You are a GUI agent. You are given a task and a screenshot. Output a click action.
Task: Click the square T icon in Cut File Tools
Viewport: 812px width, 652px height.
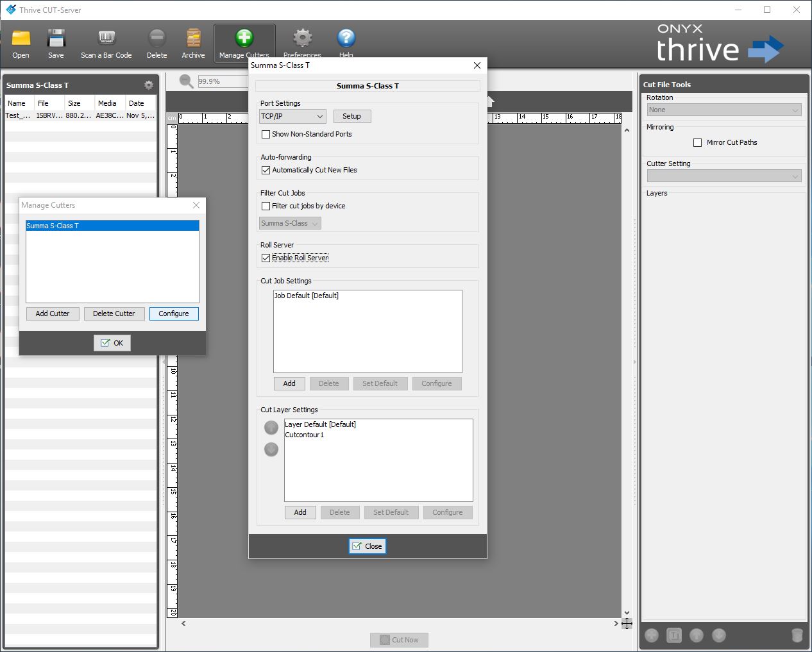coord(674,635)
